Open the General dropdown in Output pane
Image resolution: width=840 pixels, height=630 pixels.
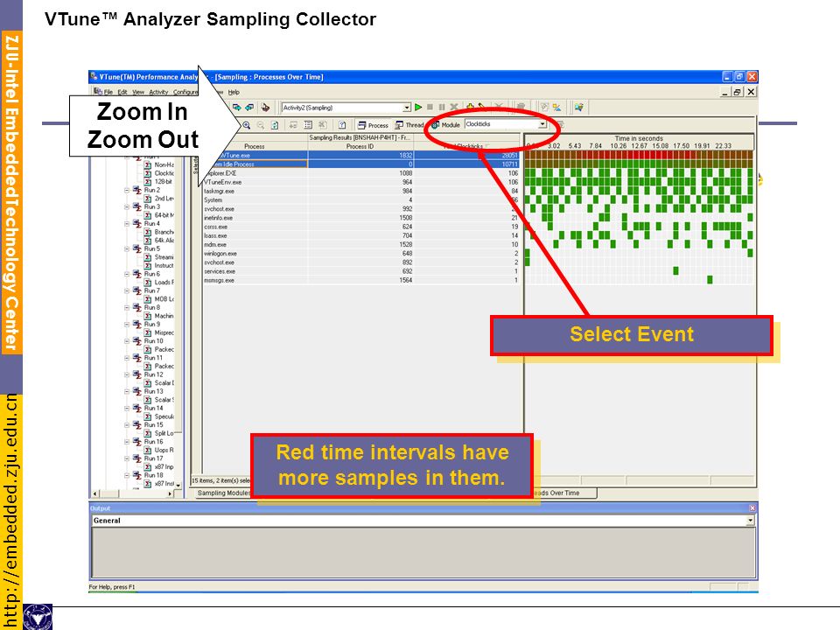[750, 520]
